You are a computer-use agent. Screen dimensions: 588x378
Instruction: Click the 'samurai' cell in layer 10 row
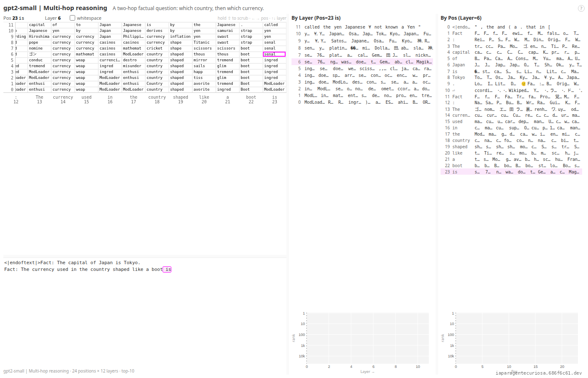coord(227,31)
